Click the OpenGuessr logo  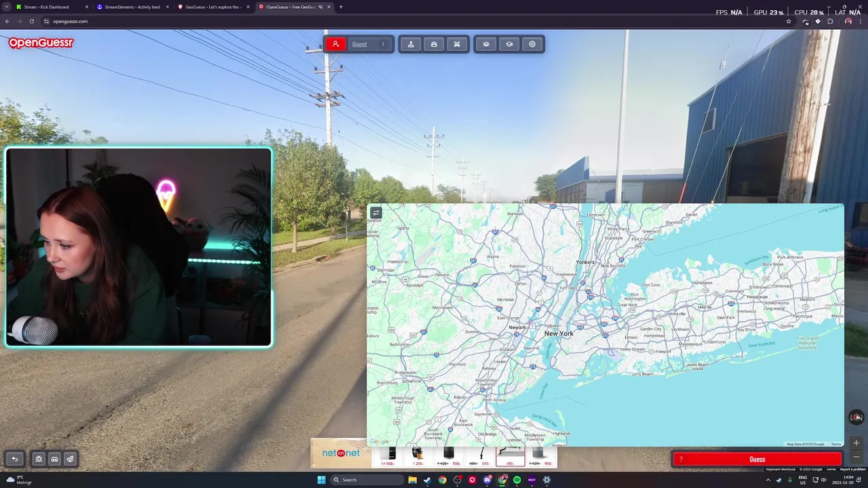[x=41, y=43]
